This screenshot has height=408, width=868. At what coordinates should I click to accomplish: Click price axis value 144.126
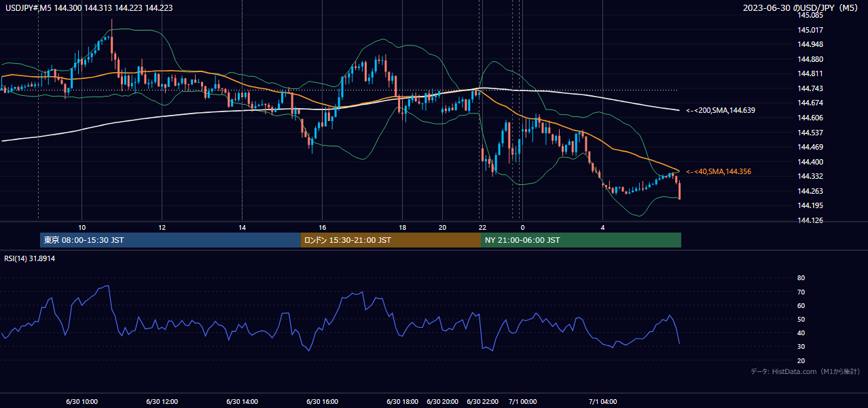810,220
